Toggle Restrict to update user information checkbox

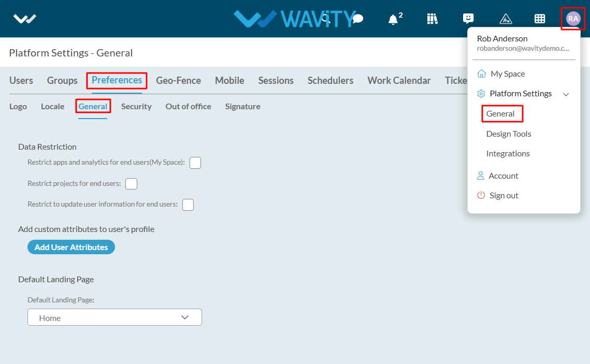[188, 205]
